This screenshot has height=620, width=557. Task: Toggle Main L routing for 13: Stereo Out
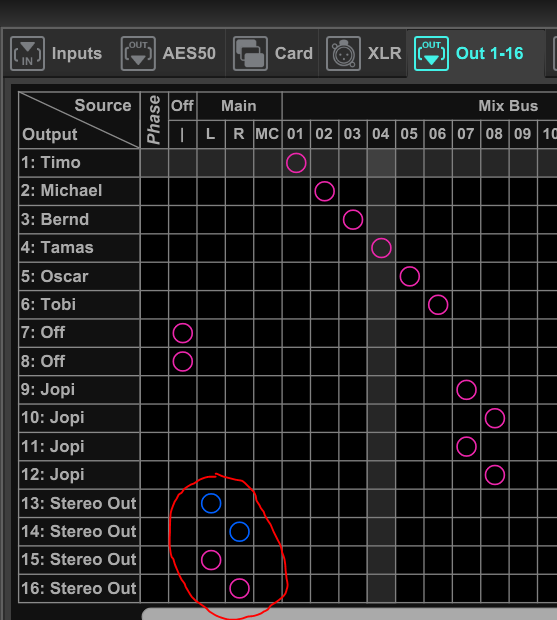click(211, 503)
